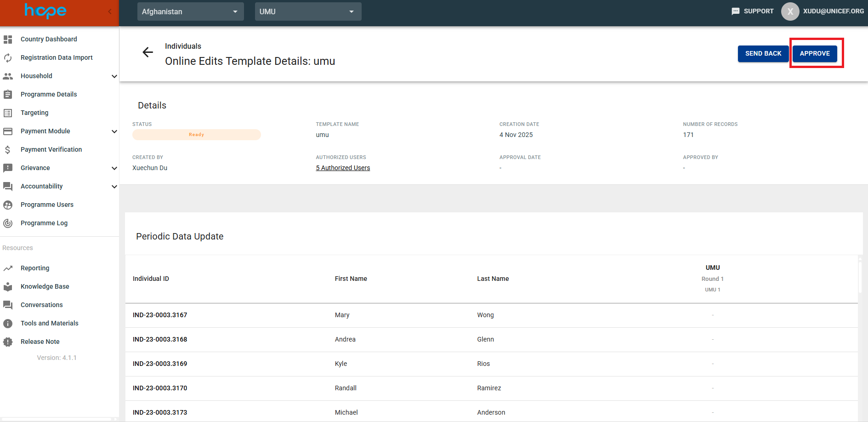Click the Support chat icon
This screenshot has height=422, width=868.
[x=735, y=11]
